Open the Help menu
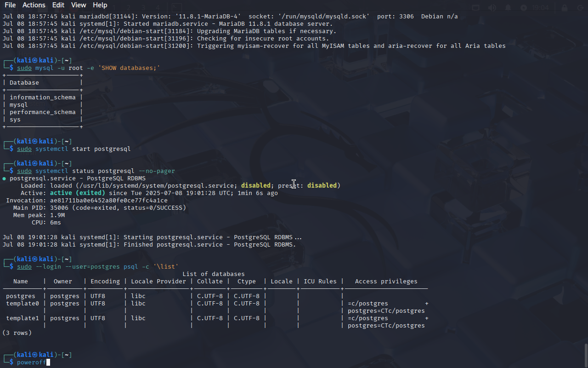 pyautogui.click(x=100, y=5)
